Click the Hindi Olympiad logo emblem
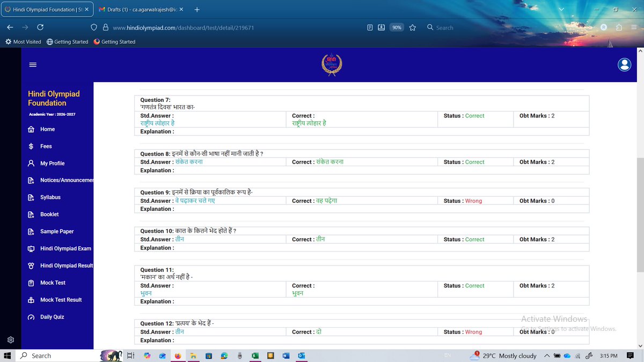Screen dimensions: 644x362 click(x=331, y=64)
